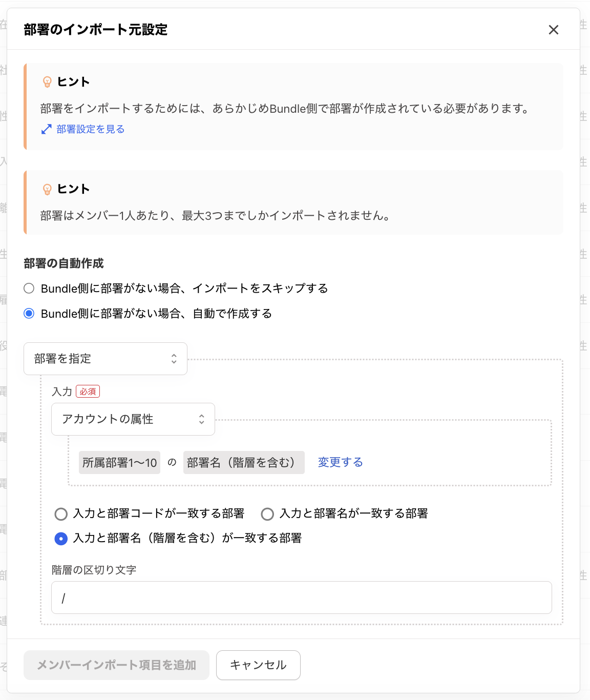Open the 部署を指定 dropdown

105,359
